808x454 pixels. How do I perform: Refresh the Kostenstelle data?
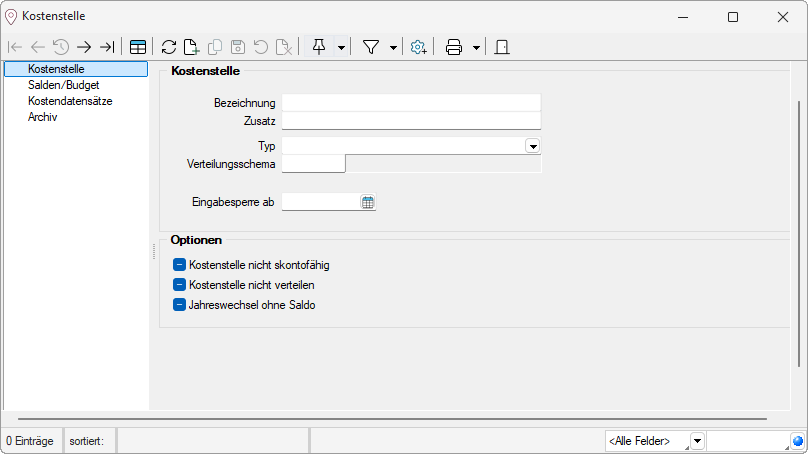(x=169, y=47)
